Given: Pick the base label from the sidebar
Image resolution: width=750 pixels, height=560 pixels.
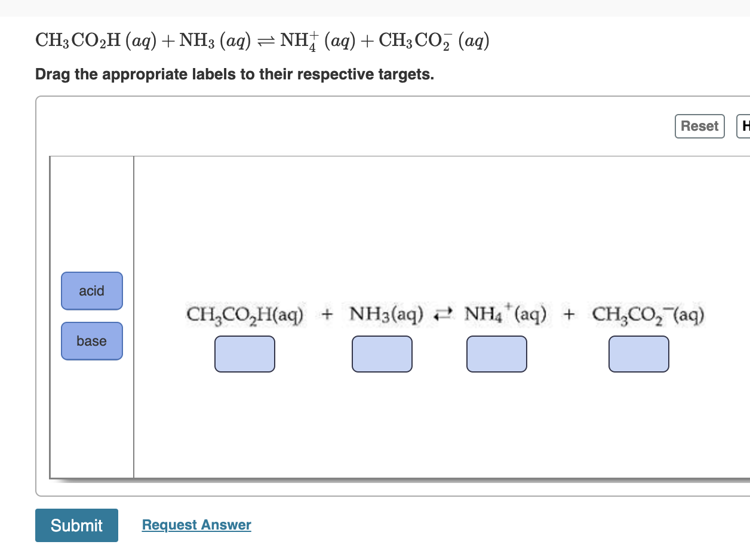Looking at the screenshot, I should point(91,341).
